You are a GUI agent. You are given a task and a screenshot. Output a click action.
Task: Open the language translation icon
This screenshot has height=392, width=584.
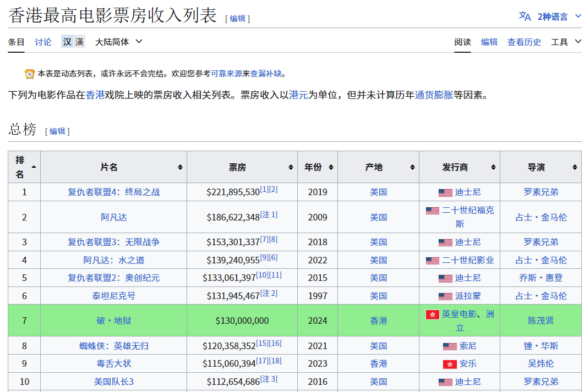[x=525, y=16]
